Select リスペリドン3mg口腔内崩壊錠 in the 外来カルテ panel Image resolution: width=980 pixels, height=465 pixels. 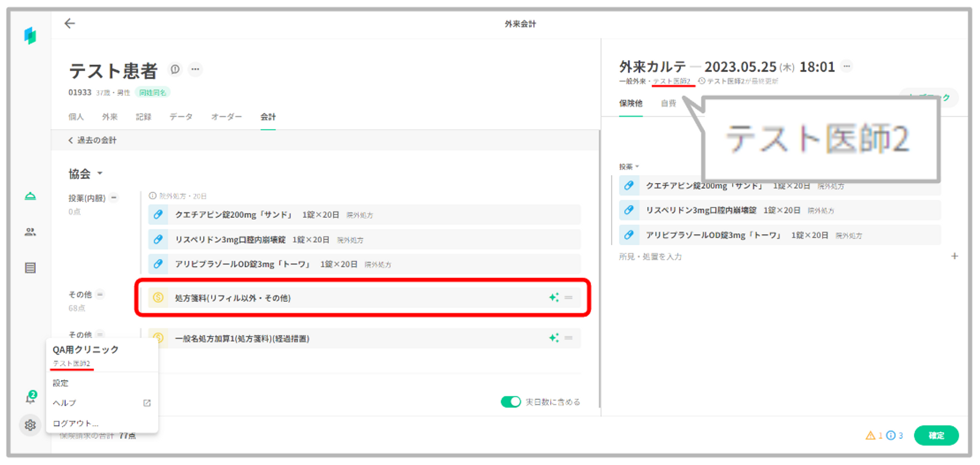click(780, 210)
